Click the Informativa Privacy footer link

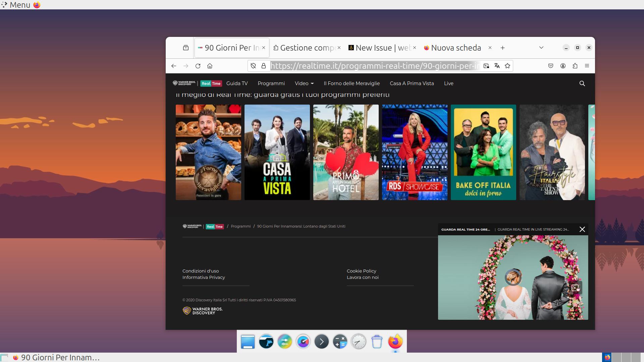click(204, 277)
